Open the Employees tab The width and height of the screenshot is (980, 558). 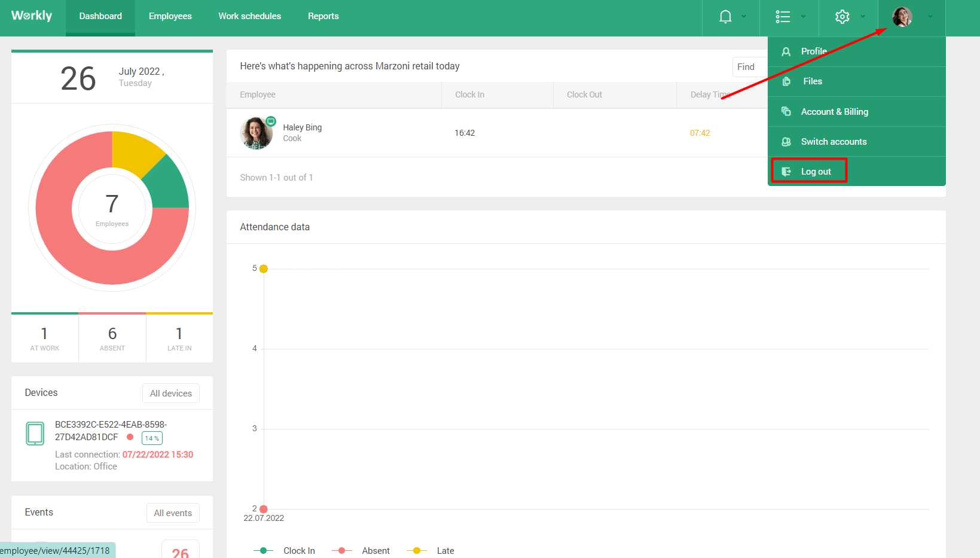(x=170, y=17)
